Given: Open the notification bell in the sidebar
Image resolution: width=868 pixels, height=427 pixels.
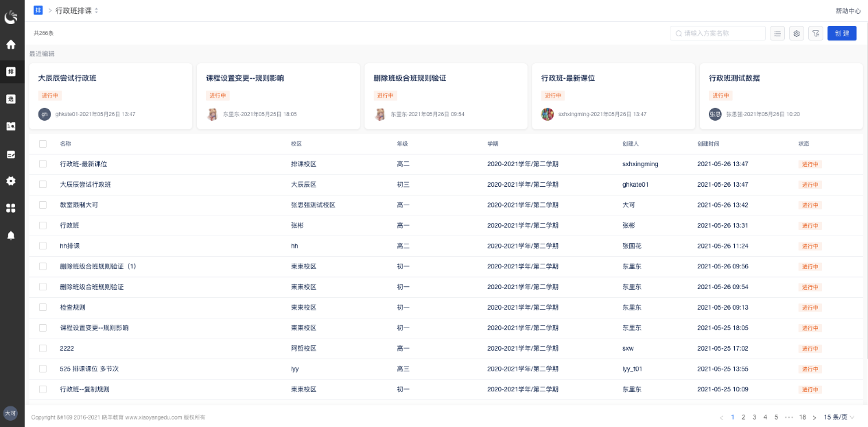Looking at the screenshot, I should 11,235.
